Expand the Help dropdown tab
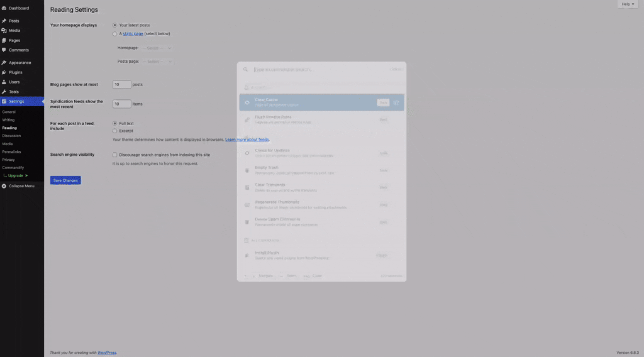 tap(628, 4)
